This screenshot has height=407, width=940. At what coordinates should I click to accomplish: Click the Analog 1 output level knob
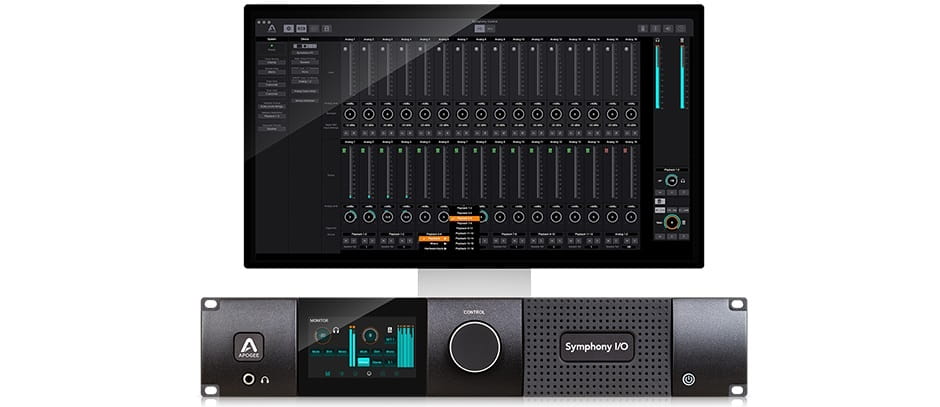(350, 216)
